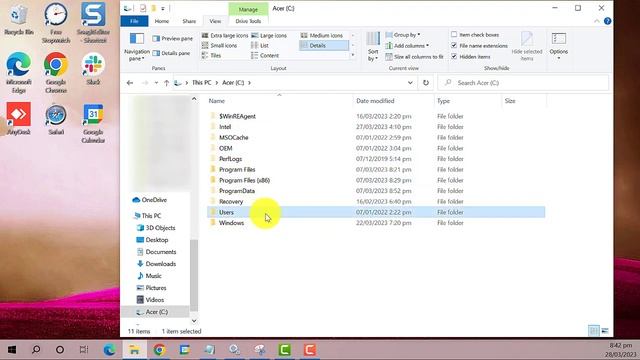
Task: Collapse the ribbon
Action: click(x=597, y=21)
